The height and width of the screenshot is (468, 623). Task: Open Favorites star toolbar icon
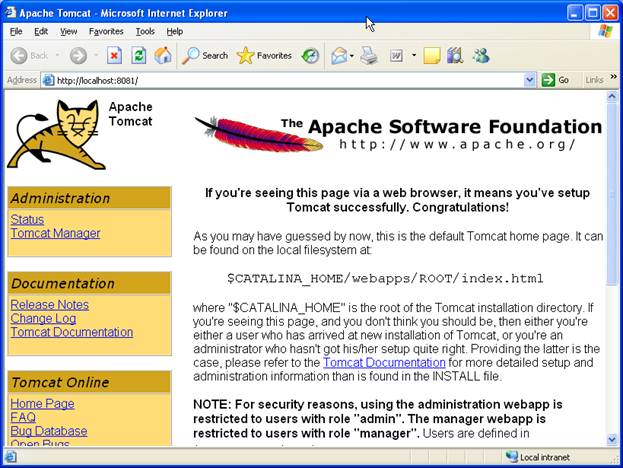245,56
